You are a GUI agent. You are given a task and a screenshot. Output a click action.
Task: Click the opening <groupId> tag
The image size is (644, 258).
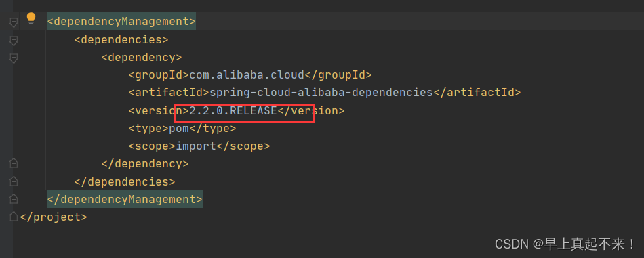(159, 75)
